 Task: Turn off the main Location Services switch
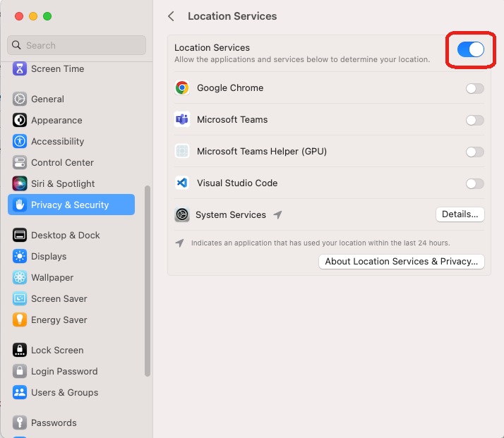click(471, 49)
